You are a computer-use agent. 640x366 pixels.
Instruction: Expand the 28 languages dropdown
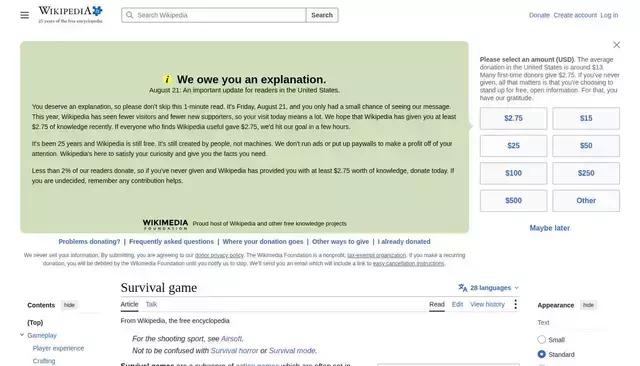pos(489,288)
